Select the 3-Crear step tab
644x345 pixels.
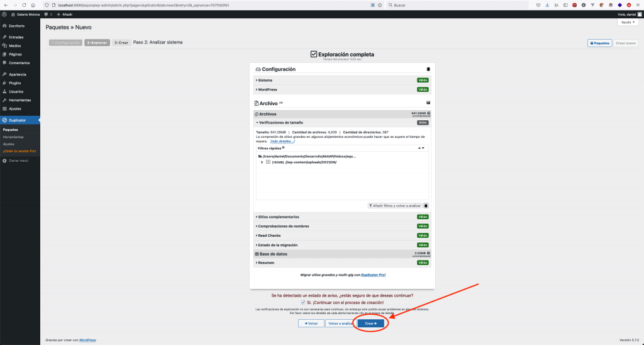[x=121, y=42]
